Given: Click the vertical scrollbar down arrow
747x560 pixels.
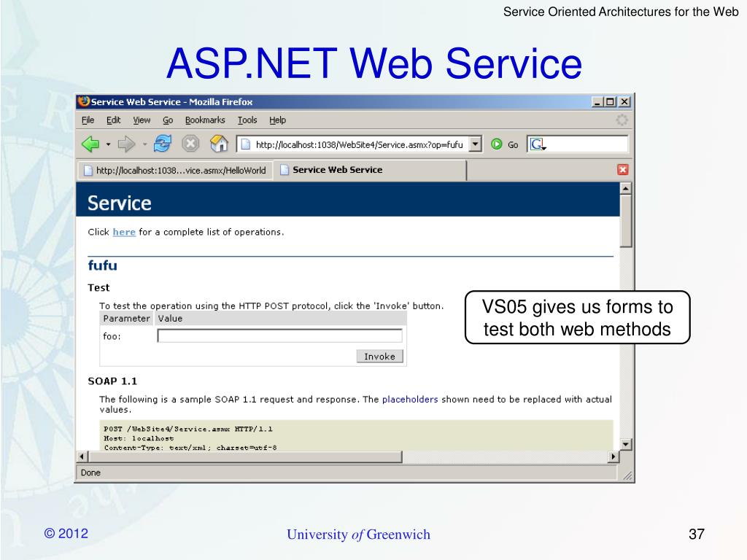Looking at the screenshot, I should (626, 444).
